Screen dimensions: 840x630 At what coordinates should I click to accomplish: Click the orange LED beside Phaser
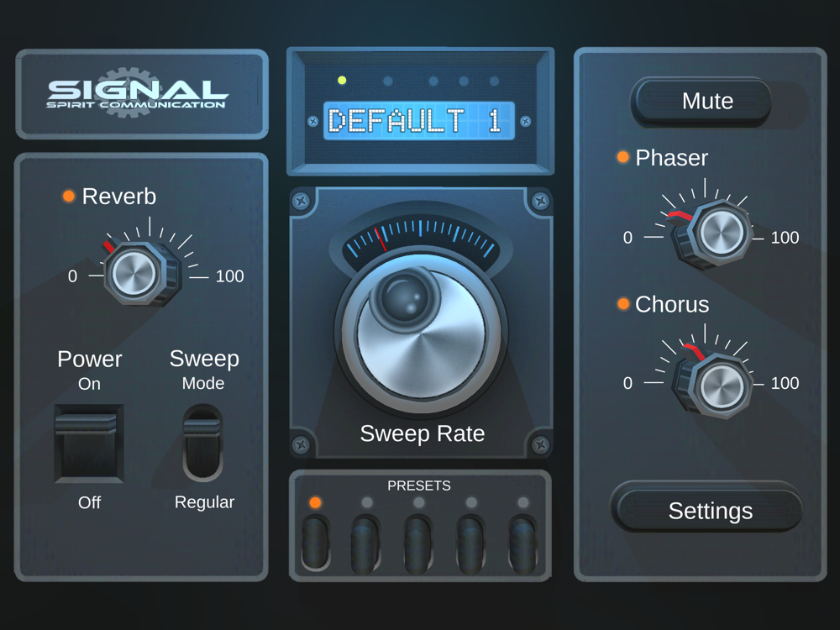click(622, 157)
